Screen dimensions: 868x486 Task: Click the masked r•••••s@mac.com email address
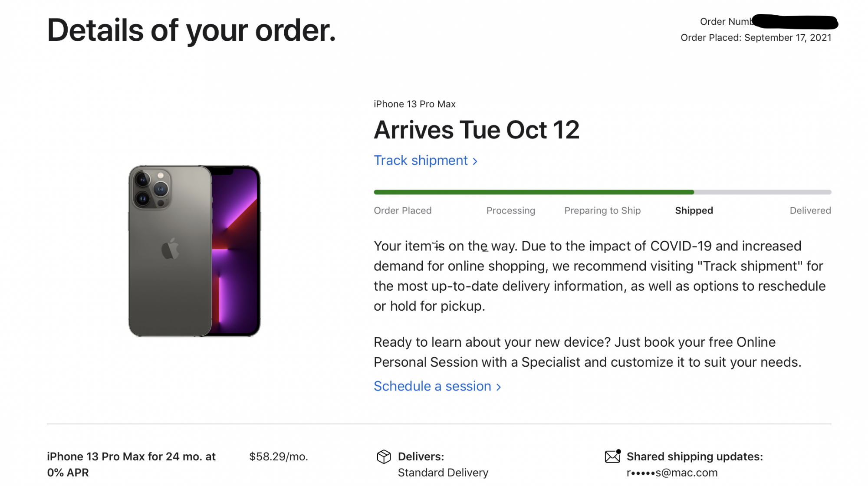pos(672,473)
